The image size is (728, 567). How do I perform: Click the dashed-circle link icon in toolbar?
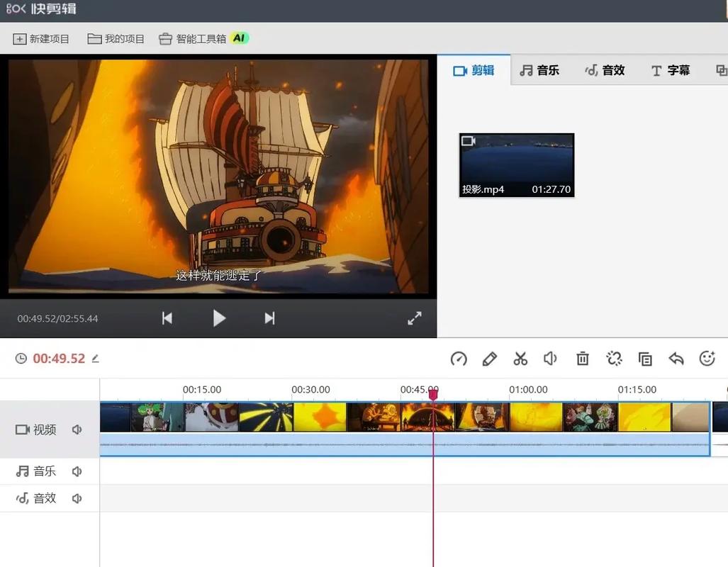(x=614, y=359)
